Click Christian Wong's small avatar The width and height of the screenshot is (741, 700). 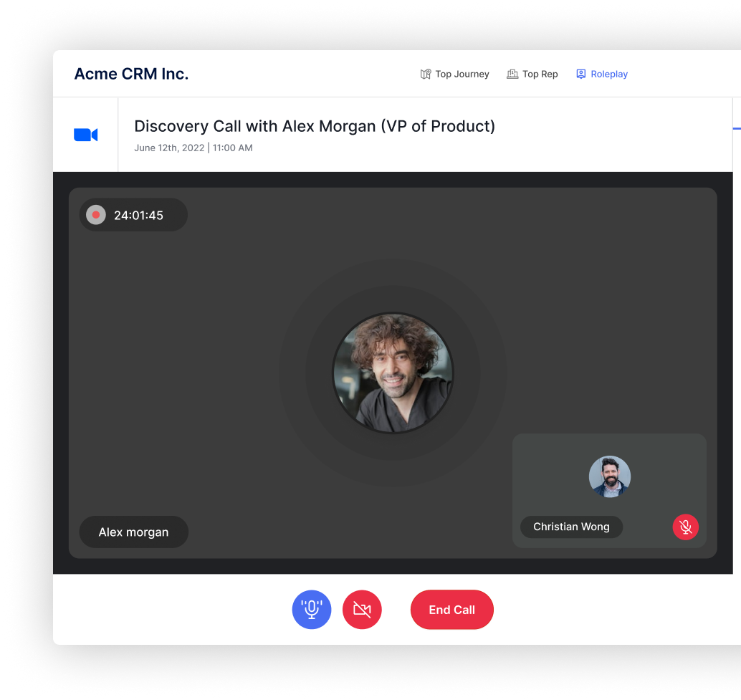pos(610,476)
